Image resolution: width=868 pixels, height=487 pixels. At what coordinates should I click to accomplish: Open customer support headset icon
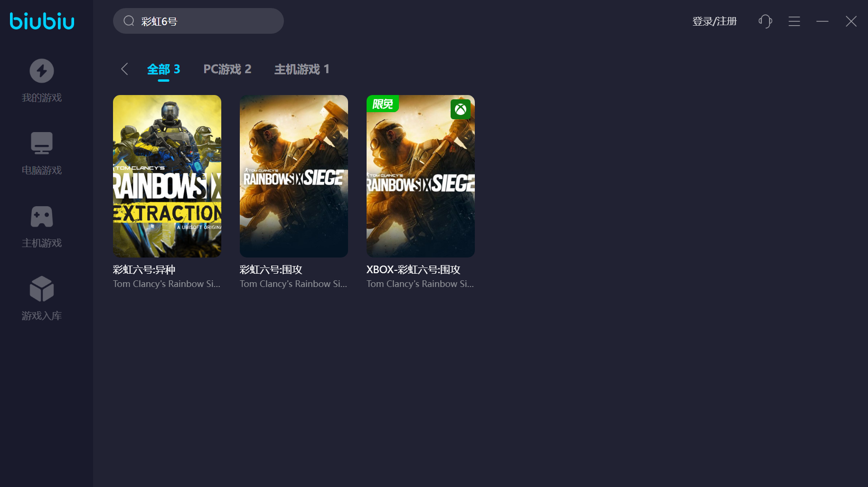[x=765, y=21]
